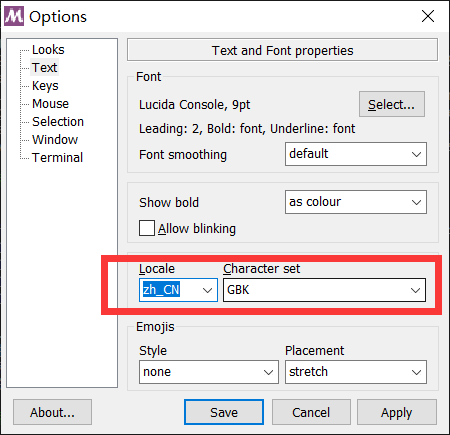
Task: Click inside the Locale zh_CN text field
Action: coord(169,290)
